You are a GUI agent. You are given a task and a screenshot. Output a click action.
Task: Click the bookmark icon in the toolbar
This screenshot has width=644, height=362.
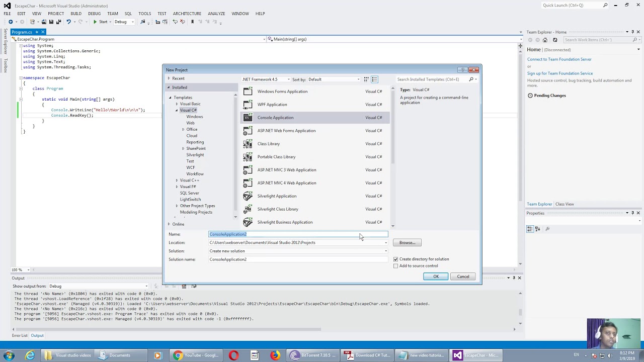coord(192,22)
